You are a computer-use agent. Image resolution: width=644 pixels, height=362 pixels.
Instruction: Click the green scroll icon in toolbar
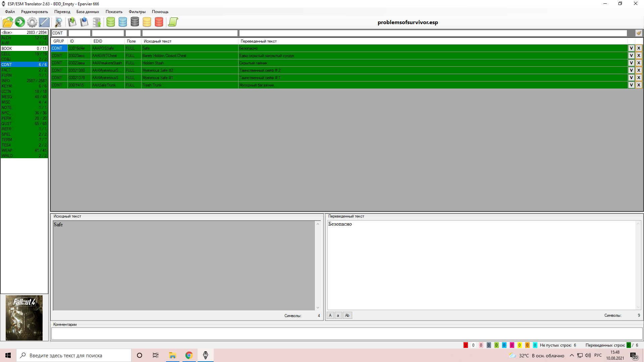coord(173,22)
